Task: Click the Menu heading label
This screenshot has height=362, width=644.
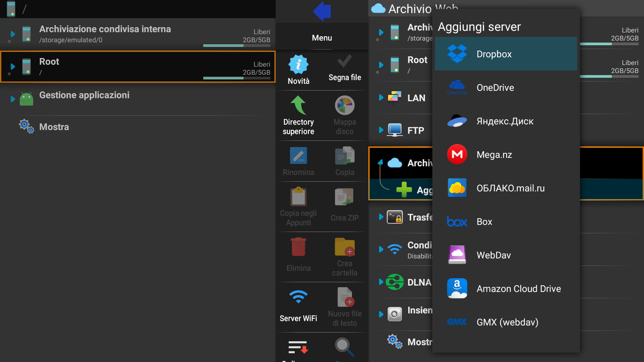Action: (x=322, y=38)
